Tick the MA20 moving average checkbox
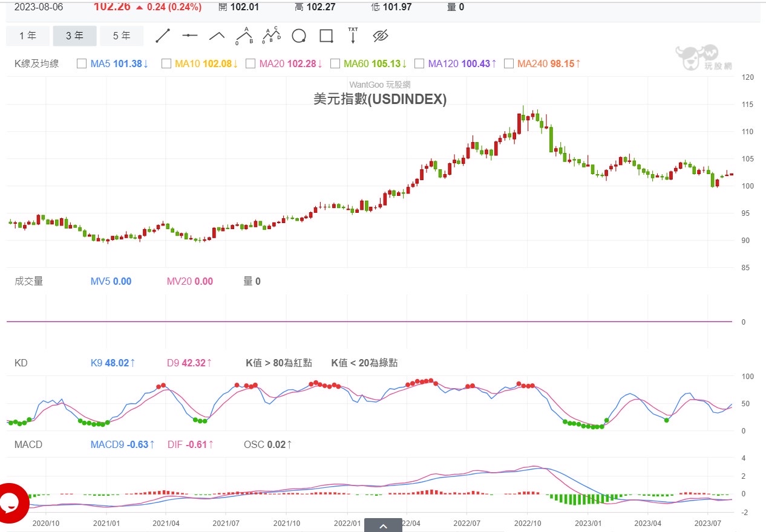The image size is (766, 532). (x=250, y=63)
